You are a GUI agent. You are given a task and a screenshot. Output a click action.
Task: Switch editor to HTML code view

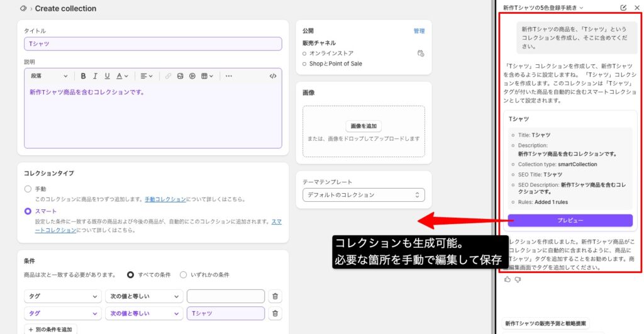coord(272,76)
